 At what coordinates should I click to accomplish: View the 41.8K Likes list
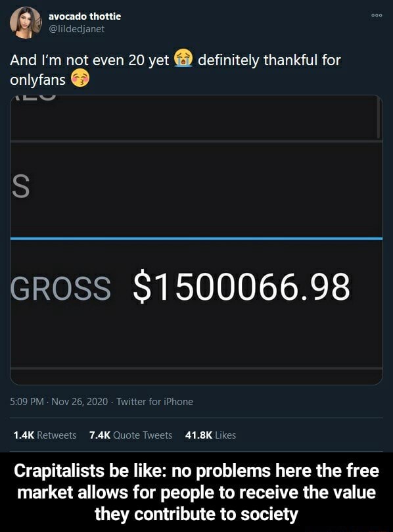pyautogui.click(x=210, y=435)
